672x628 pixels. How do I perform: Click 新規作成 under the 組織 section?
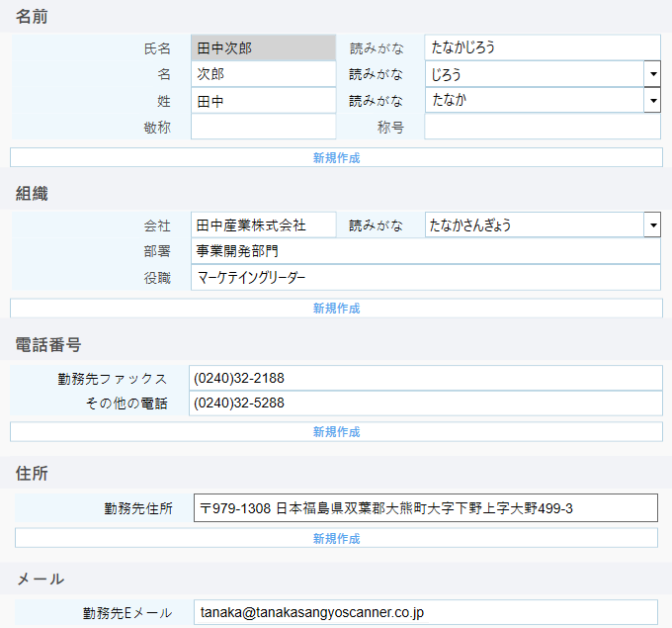(336, 308)
